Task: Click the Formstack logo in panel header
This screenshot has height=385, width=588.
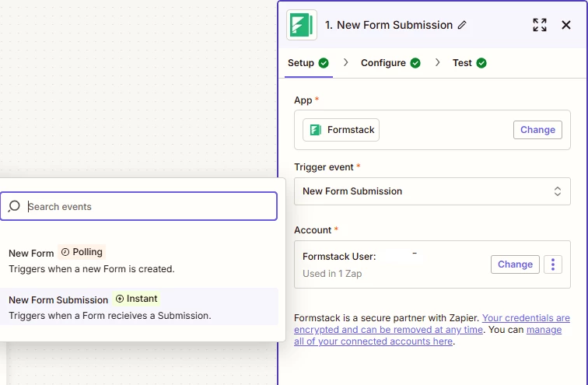Action: pyautogui.click(x=302, y=25)
